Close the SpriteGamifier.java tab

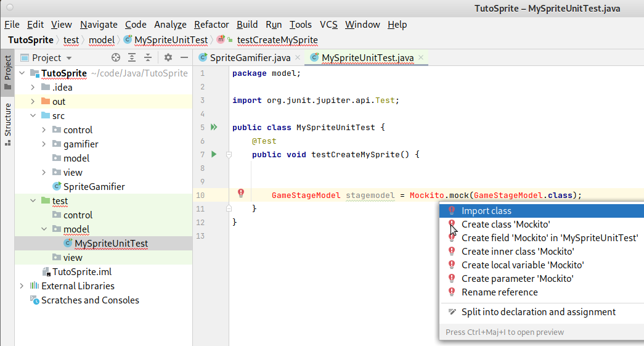[298, 57]
